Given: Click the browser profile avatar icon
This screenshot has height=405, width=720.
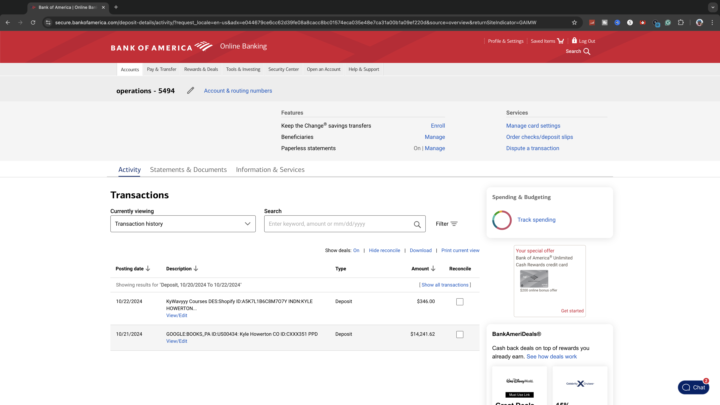Looking at the screenshot, I should [699, 22].
